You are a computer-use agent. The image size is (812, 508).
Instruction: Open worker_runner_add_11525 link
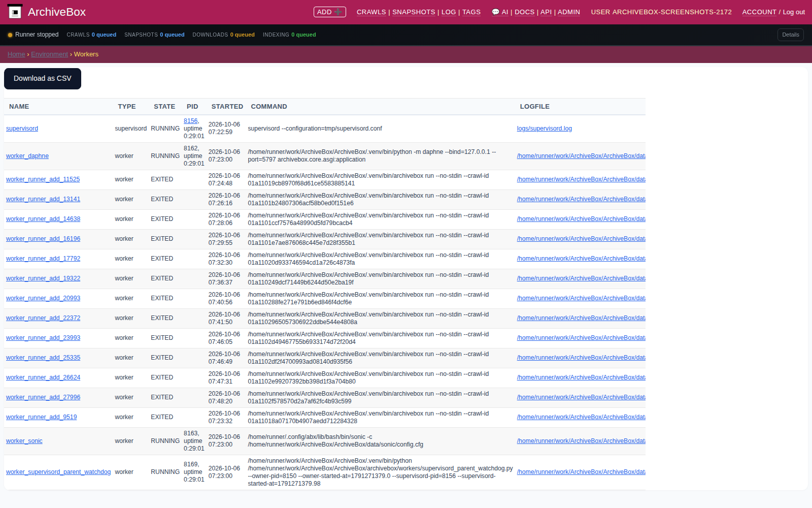(43, 179)
